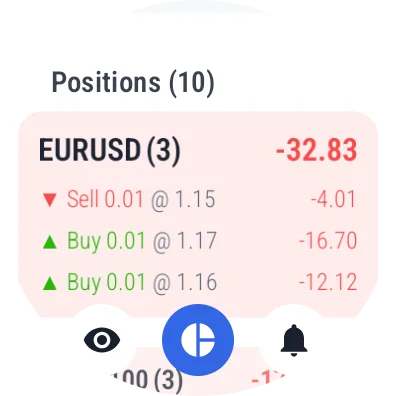Image resolution: width=396 pixels, height=396 pixels.
Task: Select the -16.70 loss value
Action: tap(328, 241)
